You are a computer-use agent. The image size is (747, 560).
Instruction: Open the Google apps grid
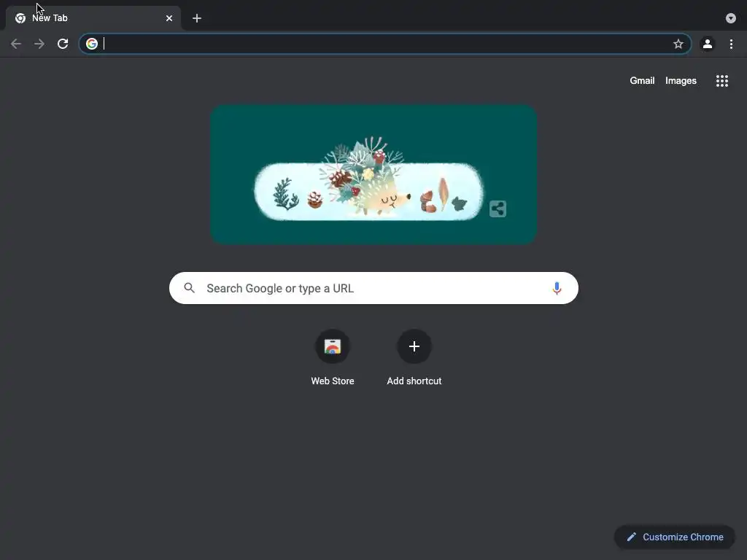pyautogui.click(x=721, y=81)
